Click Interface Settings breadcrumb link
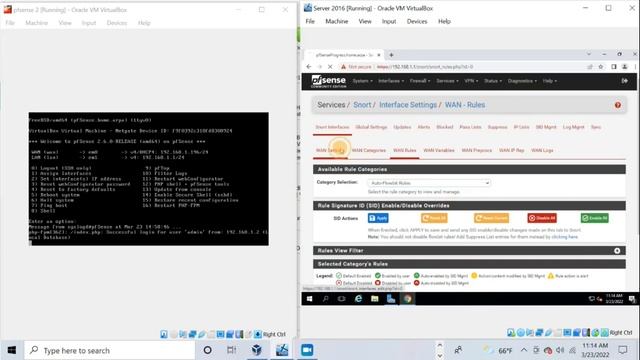The width and height of the screenshot is (640, 360). coord(408,105)
